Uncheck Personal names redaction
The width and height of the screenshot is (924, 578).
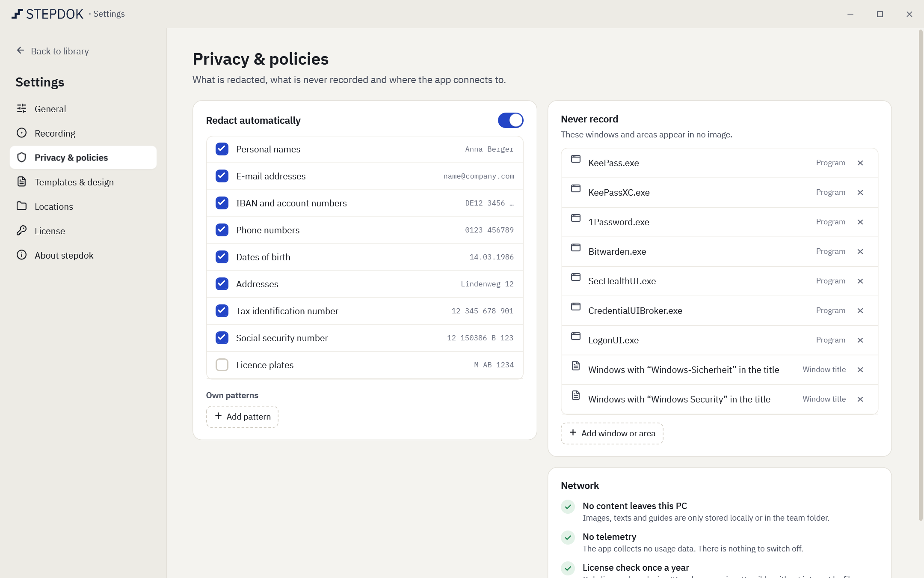tap(222, 149)
